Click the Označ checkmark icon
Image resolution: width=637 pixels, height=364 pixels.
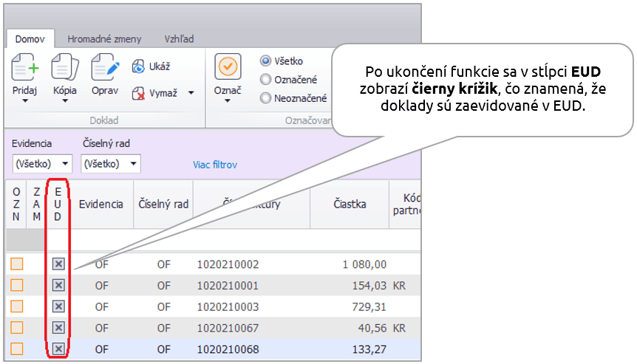[x=228, y=66]
